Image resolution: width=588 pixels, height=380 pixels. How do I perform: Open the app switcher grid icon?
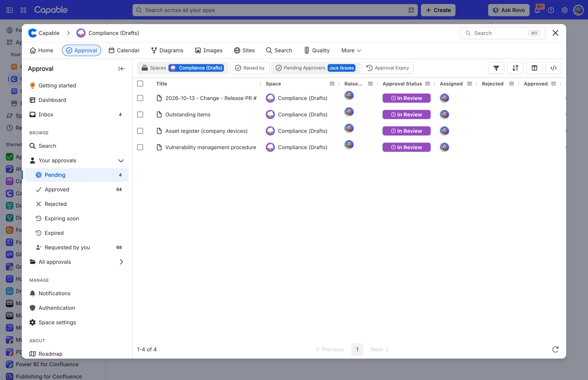pos(23,10)
